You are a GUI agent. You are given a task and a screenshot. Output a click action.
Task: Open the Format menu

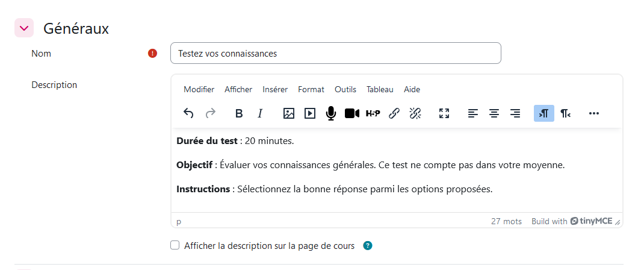tap(311, 89)
